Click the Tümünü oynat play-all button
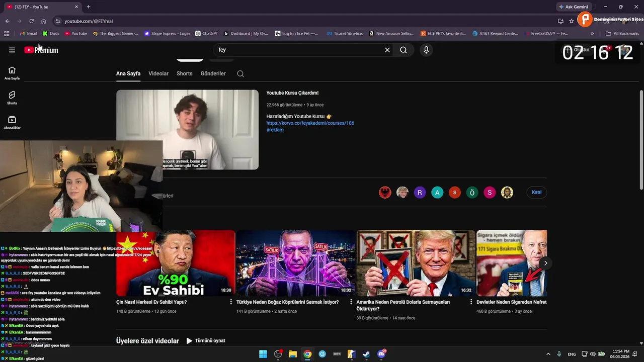Viewport: 644px width, 362px height. tap(206, 340)
